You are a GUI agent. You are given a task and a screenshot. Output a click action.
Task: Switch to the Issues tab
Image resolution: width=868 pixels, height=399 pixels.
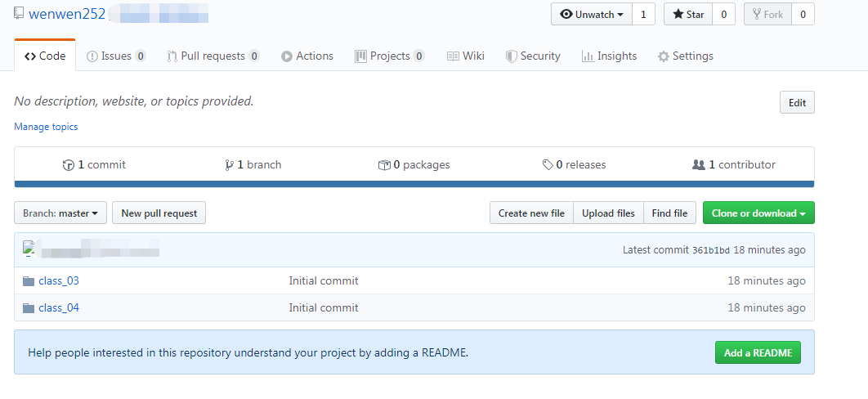pos(116,56)
